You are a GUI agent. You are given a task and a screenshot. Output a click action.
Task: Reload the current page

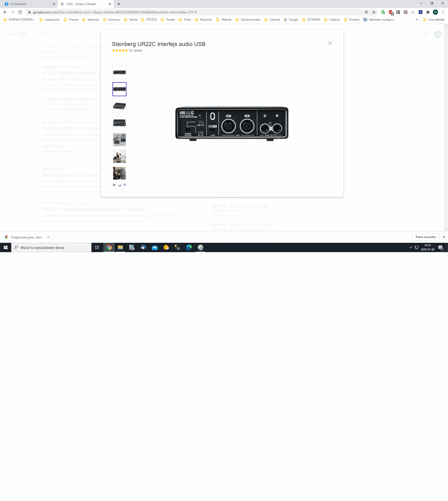[x=20, y=12]
